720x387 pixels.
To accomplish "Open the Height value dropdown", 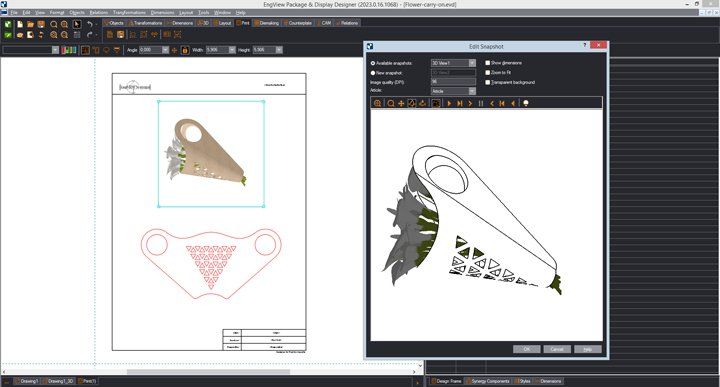I will [279, 50].
